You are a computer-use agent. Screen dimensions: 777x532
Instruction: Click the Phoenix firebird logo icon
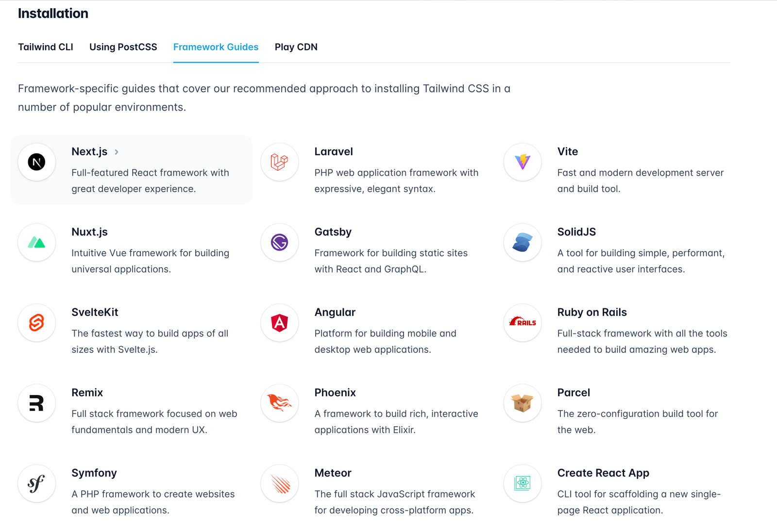click(x=280, y=403)
